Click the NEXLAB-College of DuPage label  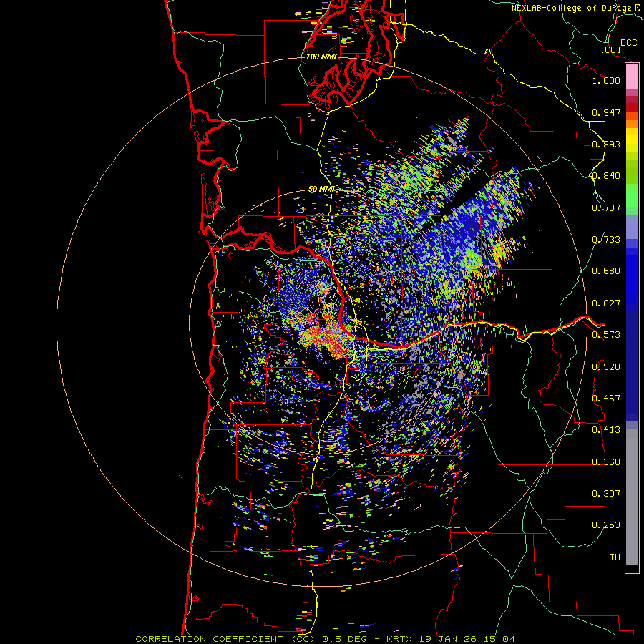573,8
